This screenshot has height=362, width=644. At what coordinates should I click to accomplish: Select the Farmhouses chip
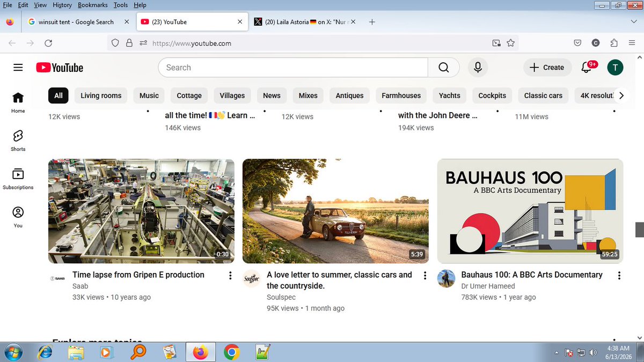401,95
